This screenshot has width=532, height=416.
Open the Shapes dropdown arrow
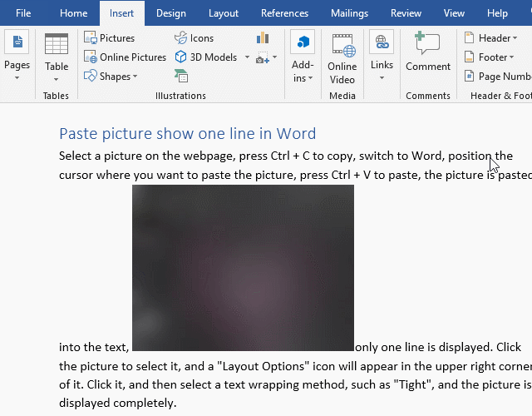[x=135, y=77]
